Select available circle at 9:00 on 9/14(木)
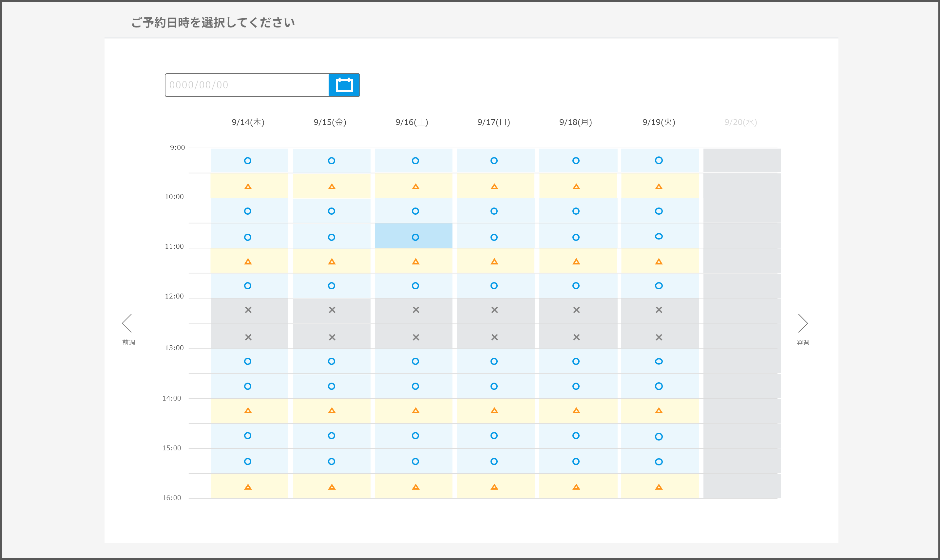The width and height of the screenshot is (940, 560). [248, 161]
